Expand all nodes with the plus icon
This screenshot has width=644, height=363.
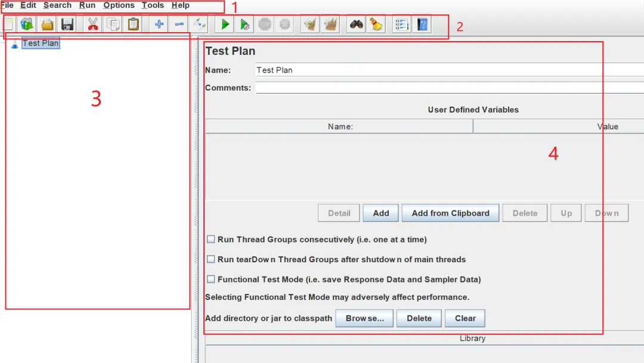point(159,24)
